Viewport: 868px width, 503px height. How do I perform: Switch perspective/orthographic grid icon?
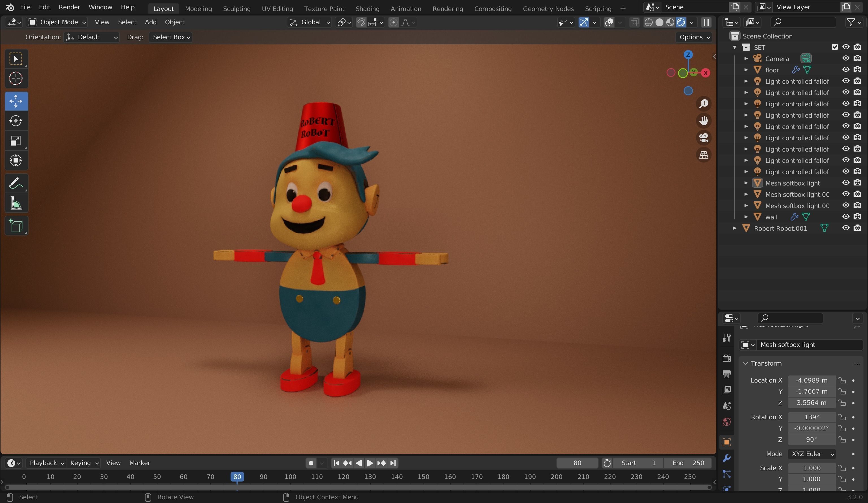[x=704, y=155]
